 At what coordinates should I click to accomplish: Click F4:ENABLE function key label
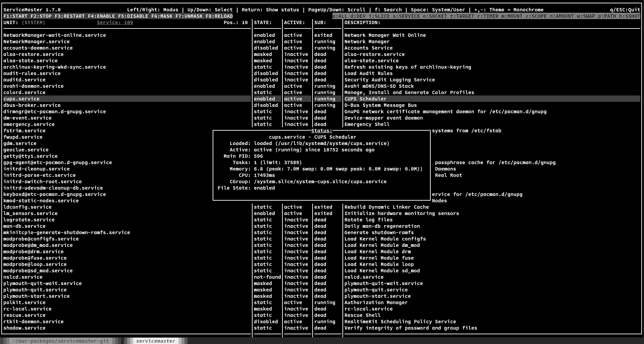click(101, 16)
